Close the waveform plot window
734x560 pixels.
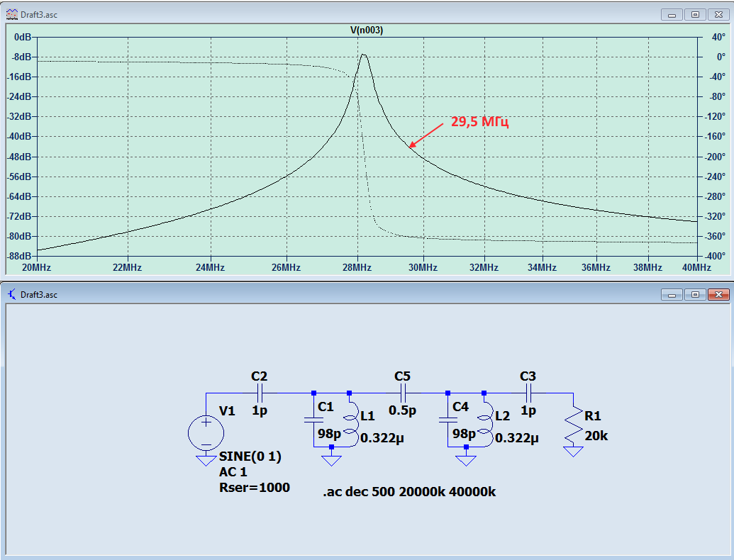[718, 14]
